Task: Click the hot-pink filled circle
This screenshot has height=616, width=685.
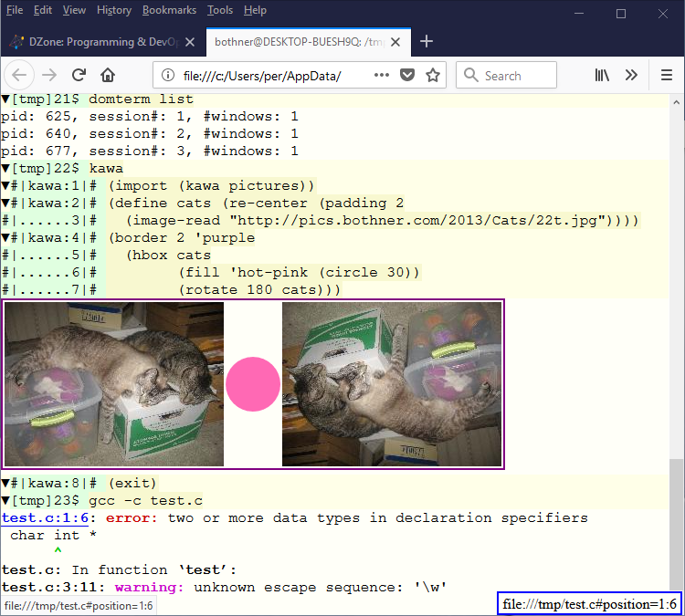Action: coord(252,384)
